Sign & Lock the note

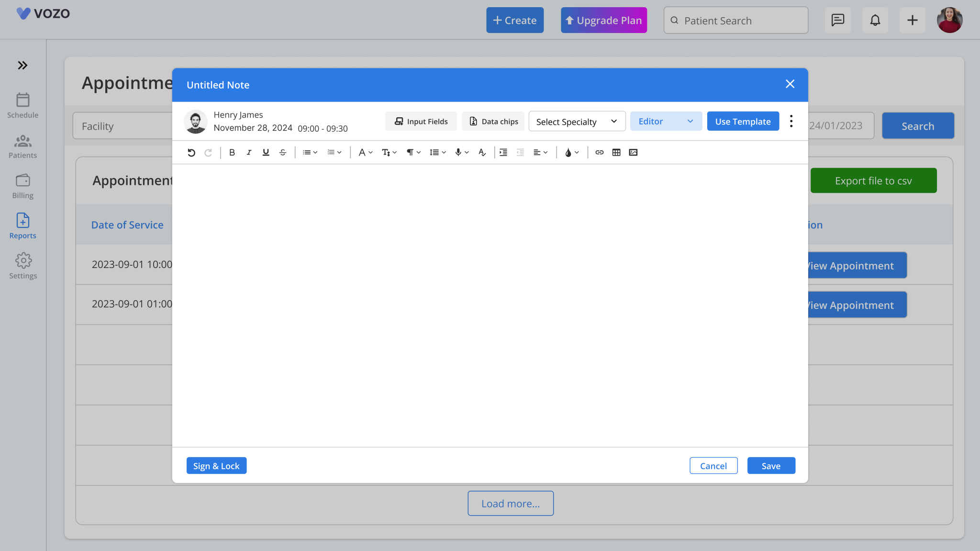[x=216, y=465]
